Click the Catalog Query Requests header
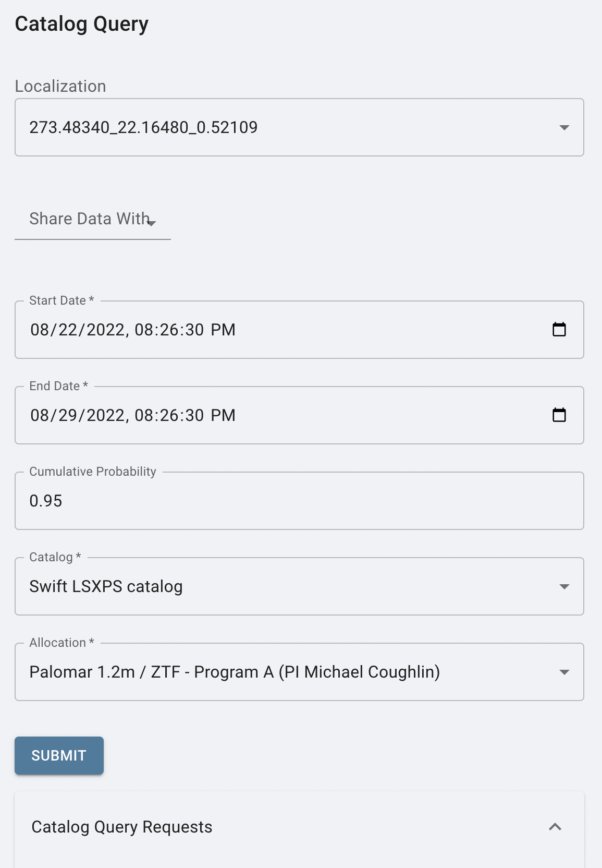602x868 pixels. 122,827
